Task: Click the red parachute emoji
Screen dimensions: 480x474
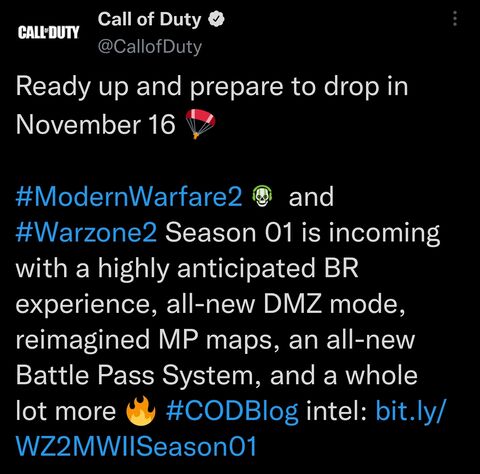Action: (x=200, y=124)
